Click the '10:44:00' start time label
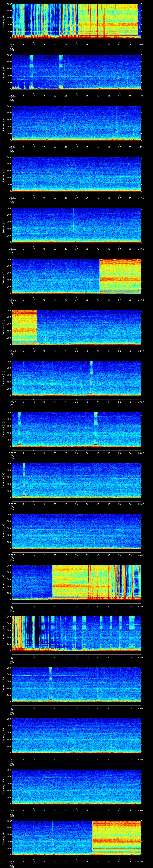The height and width of the screenshot is (868, 153). coord(12,810)
